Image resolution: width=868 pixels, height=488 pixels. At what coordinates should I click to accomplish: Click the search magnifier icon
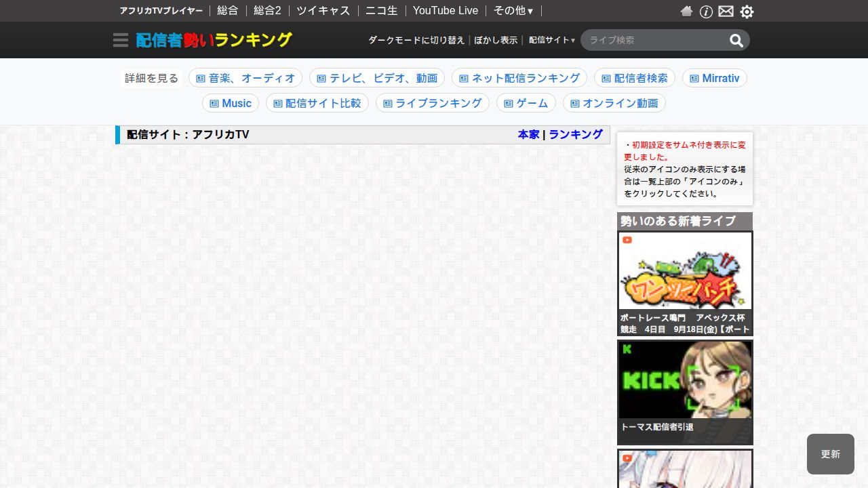(736, 41)
